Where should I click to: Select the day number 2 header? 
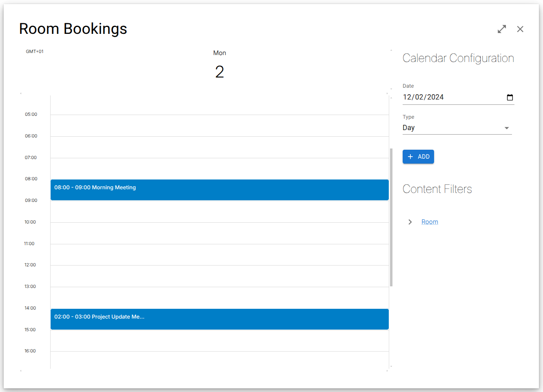click(x=219, y=72)
